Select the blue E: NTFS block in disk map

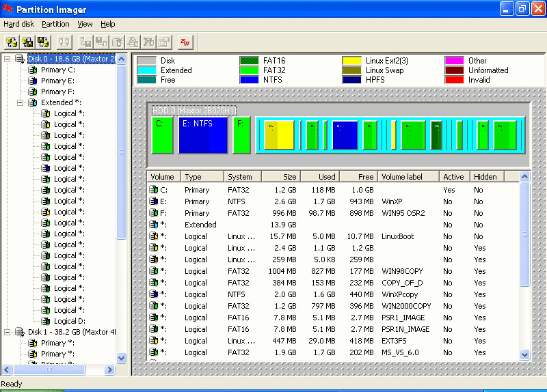[203, 135]
